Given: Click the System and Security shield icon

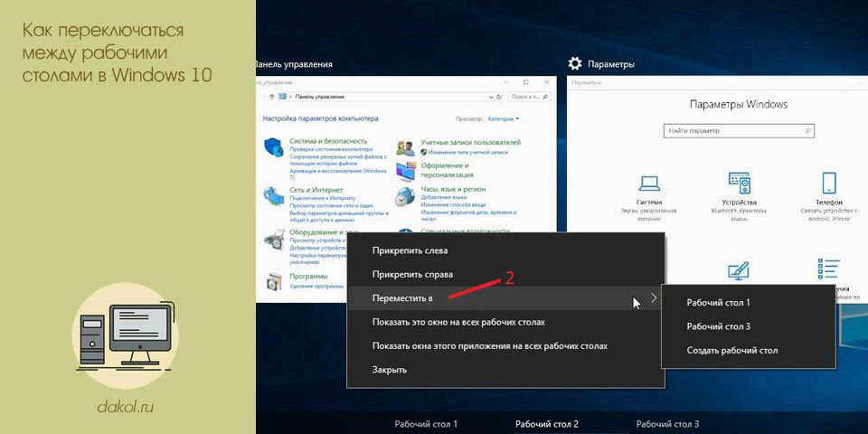Looking at the screenshot, I should (274, 147).
